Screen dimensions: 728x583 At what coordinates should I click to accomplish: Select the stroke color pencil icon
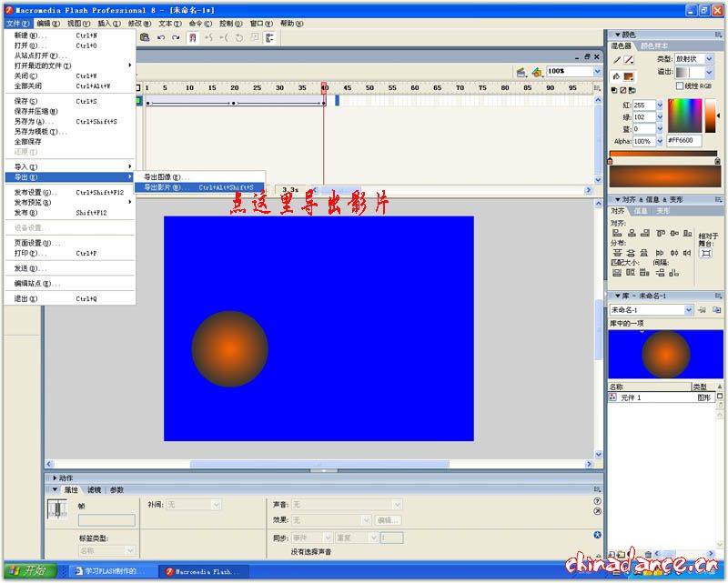[x=617, y=60]
